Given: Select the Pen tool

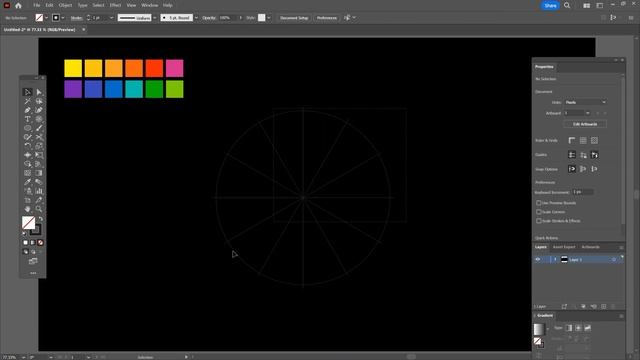Looking at the screenshot, I should (x=27, y=110).
